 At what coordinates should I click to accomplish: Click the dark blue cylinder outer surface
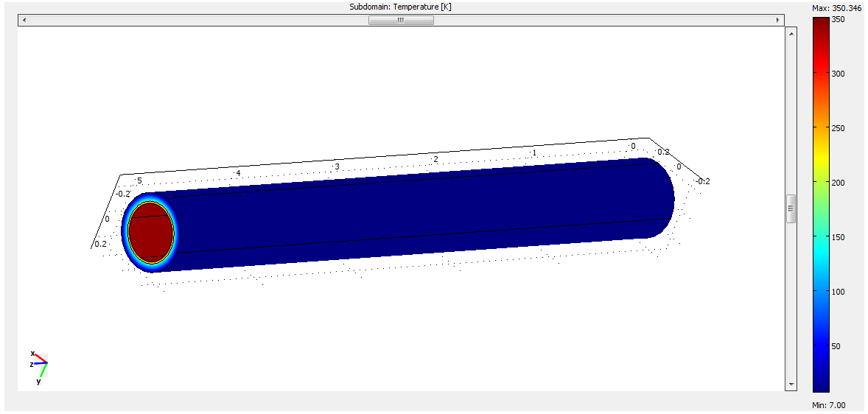[x=421, y=216]
